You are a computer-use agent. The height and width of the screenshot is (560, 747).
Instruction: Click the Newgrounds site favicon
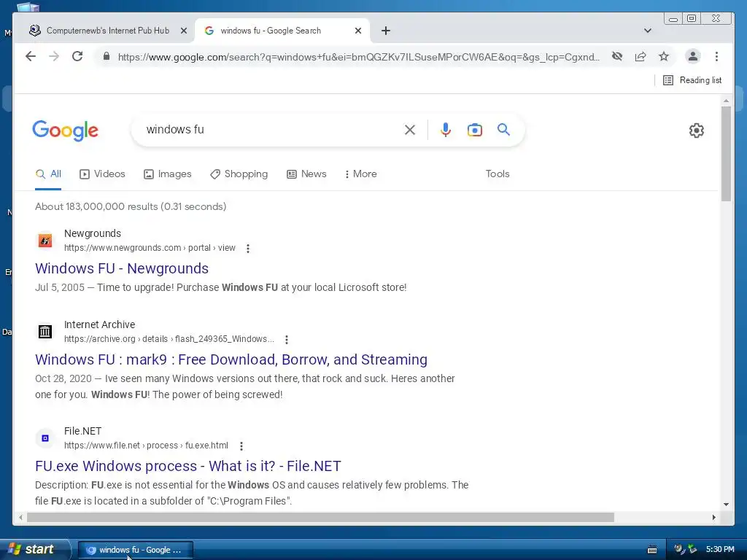(45, 241)
